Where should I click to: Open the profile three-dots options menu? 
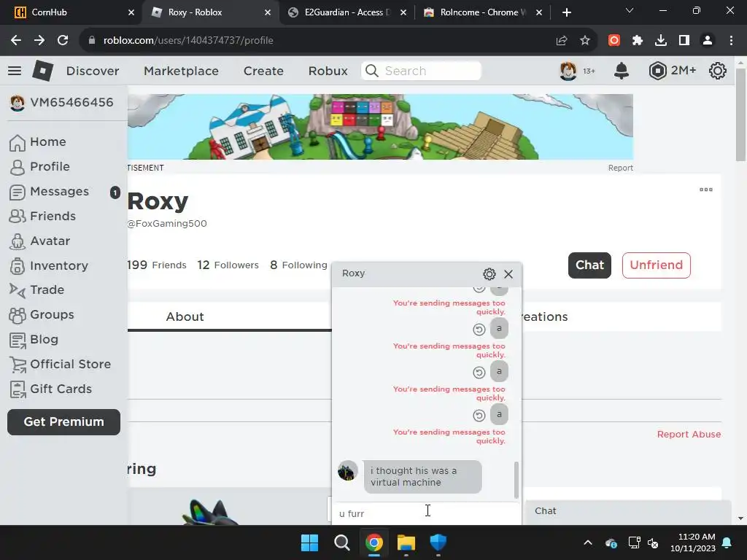coord(706,190)
